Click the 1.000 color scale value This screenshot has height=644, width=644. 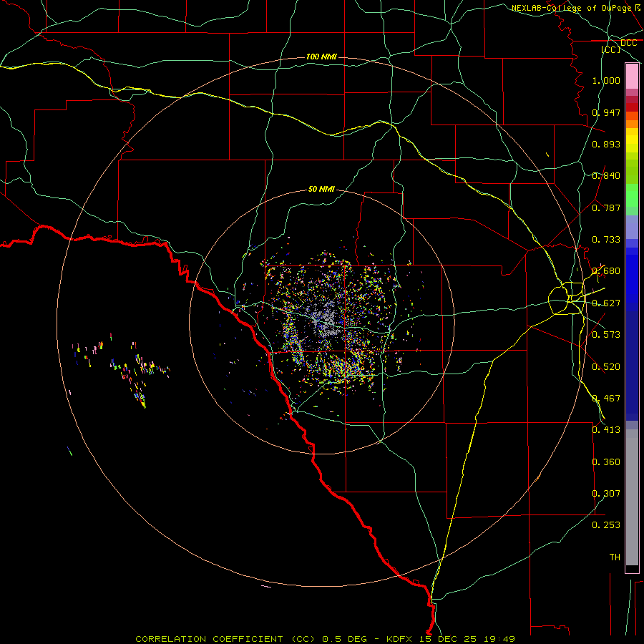(606, 80)
